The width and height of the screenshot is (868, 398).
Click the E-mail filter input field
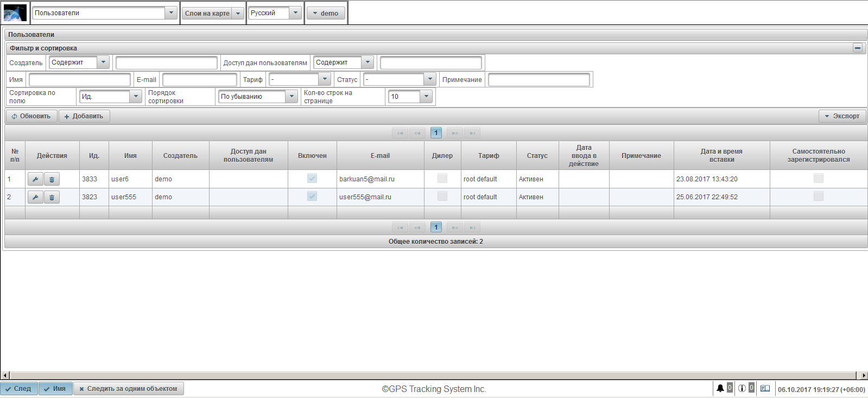[199, 80]
